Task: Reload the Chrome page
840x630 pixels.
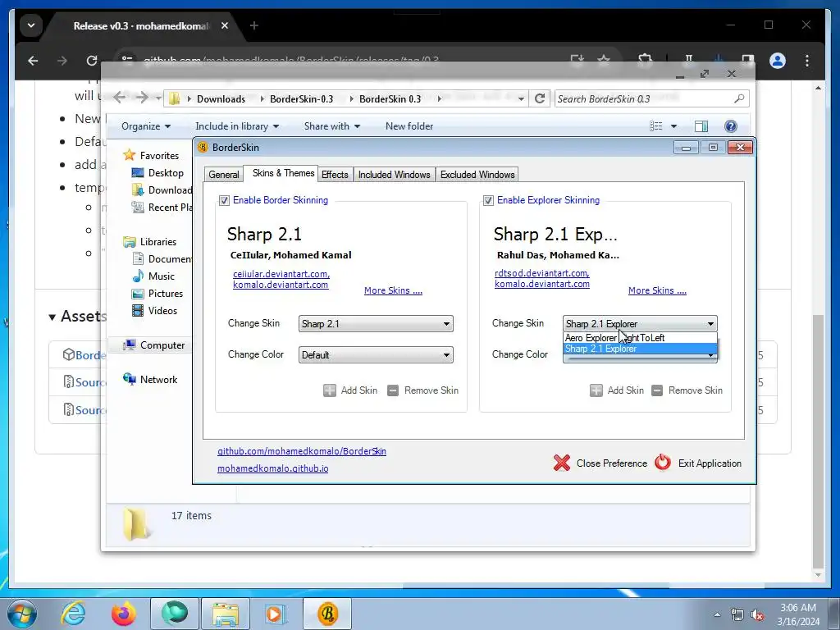Action: pyautogui.click(x=92, y=61)
